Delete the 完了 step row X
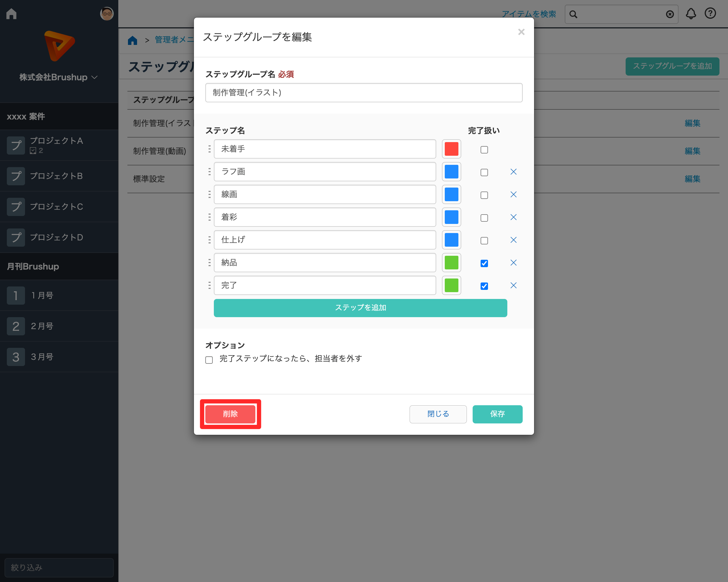The height and width of the screenshot is (582, 728). click(513, 285)
